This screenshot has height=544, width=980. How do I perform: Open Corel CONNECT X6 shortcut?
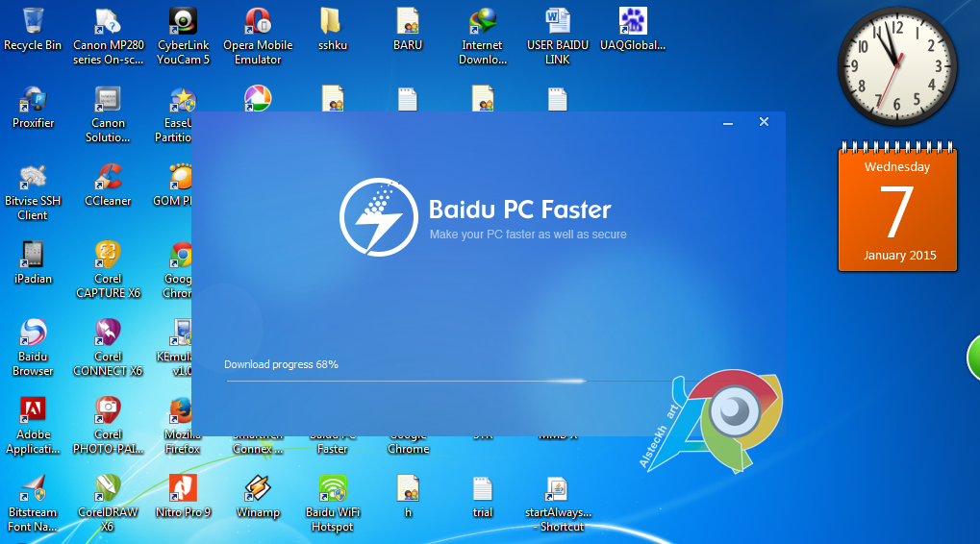click(x=108, y=348)
